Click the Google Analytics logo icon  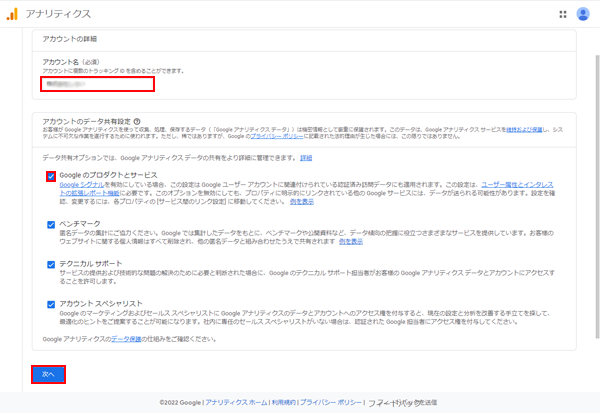pos(12,14)
